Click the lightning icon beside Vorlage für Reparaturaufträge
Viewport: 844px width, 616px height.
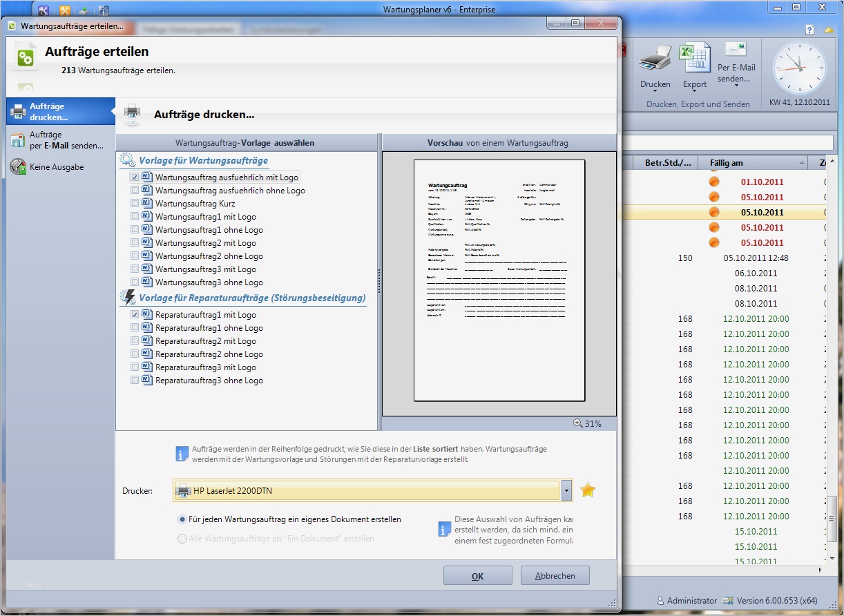point(128,298)
